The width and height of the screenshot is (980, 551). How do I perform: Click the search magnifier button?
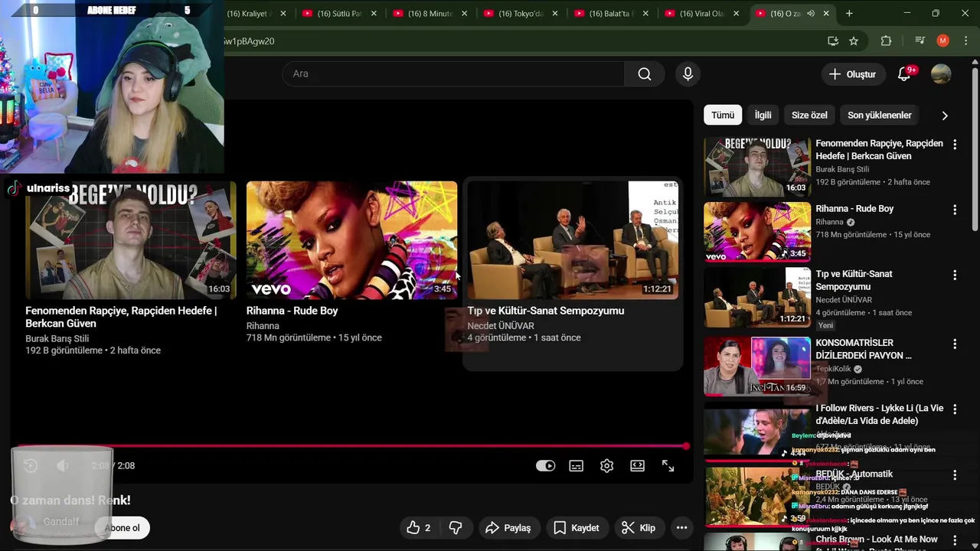(645, 74)
